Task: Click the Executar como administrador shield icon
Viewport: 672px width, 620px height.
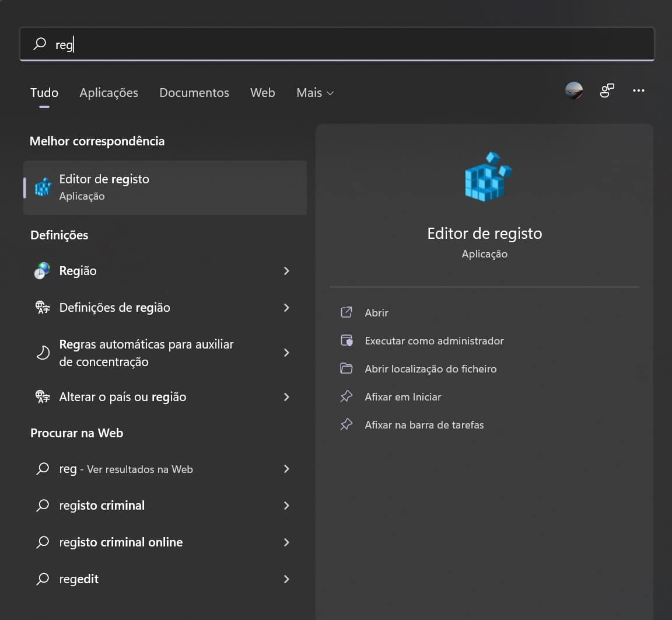Action: click(x=346, y=340)
